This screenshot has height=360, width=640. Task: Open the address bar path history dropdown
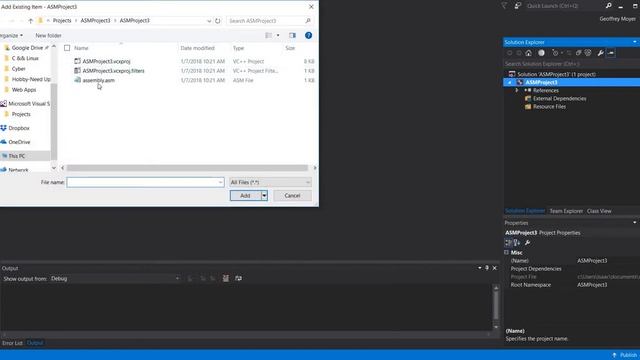(x=209, y=21)
